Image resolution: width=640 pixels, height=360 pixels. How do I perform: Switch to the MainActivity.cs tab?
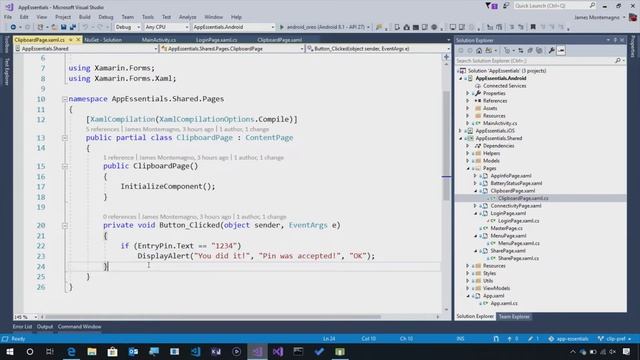(159, 40)
